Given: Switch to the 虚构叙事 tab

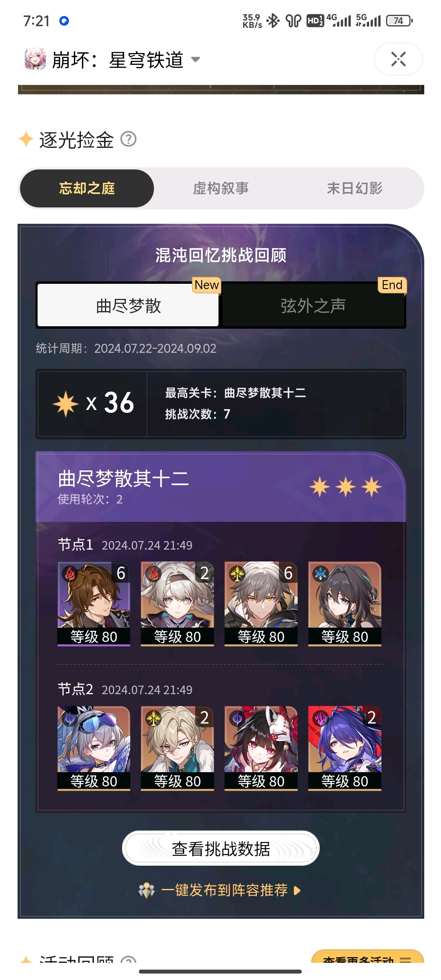Looking at the screenshot, I should 221,188.
